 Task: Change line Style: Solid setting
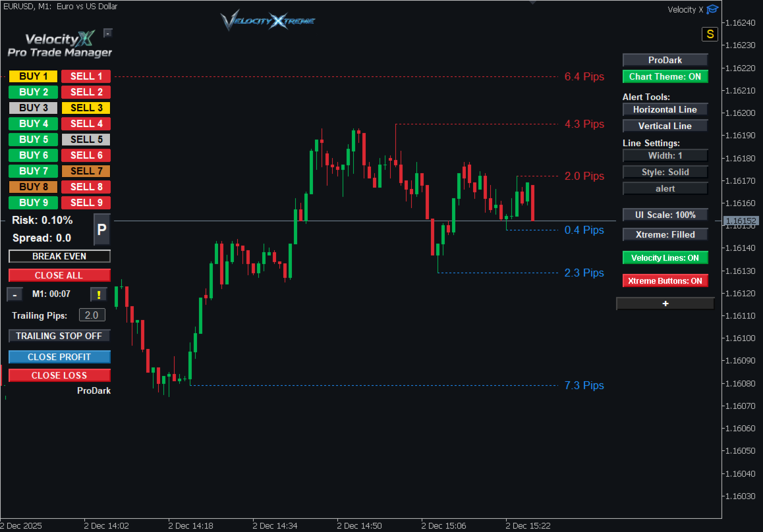[x=665, y=172]
